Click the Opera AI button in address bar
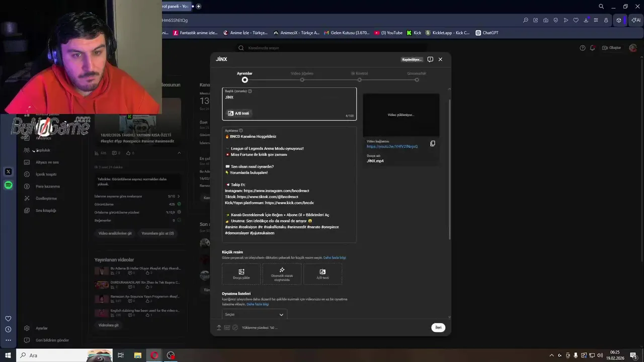The width and height of the screenshot is (644, 362). tap(636, 20)
